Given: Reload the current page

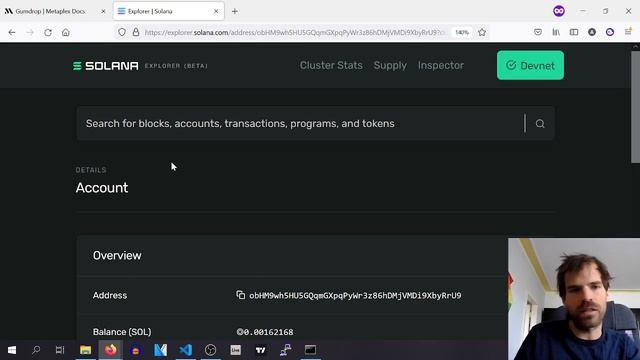Looking at the screenshot, I should [x=48, y=32].
